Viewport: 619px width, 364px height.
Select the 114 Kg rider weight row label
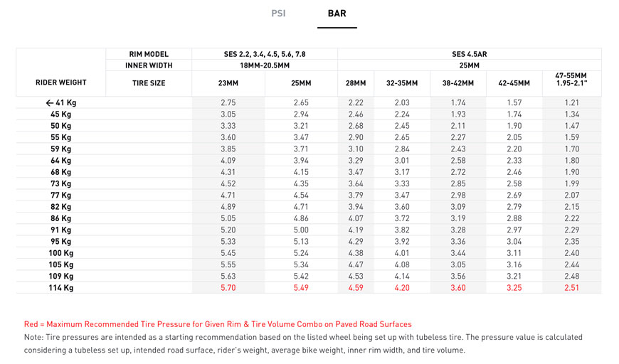pyautogui.click(x=60, y=288)
